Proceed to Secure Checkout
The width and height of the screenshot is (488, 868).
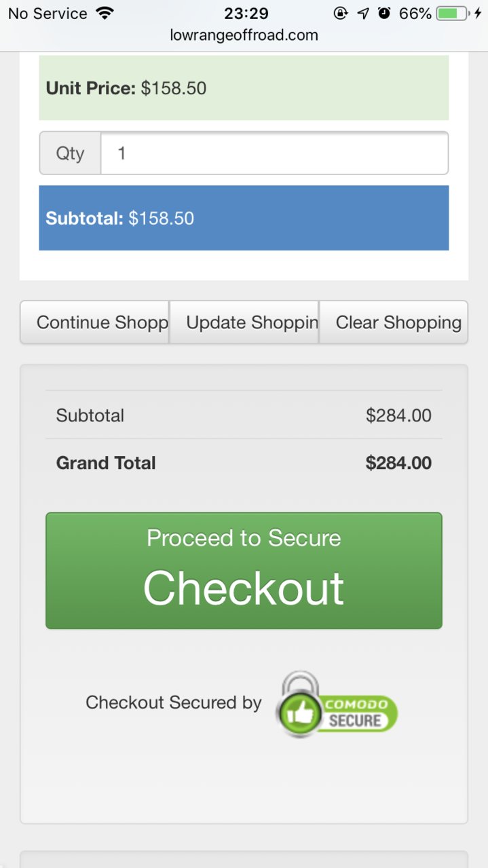point(244,571)
